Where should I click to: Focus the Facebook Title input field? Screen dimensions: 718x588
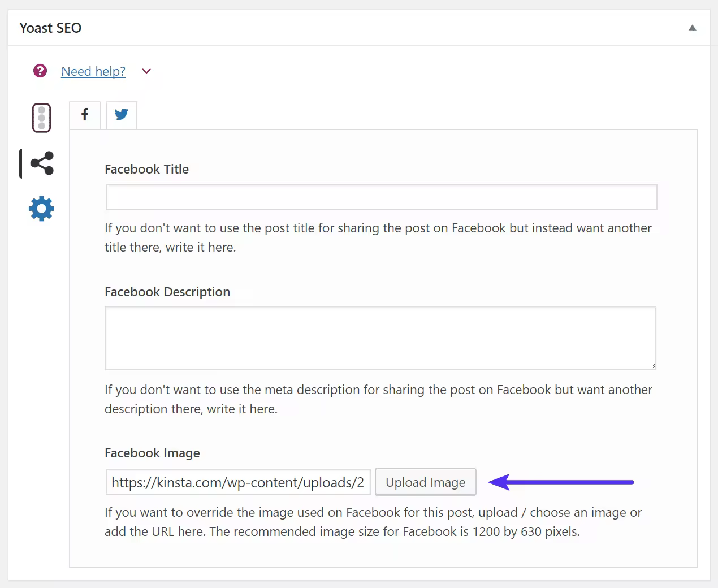pos(381,197)
